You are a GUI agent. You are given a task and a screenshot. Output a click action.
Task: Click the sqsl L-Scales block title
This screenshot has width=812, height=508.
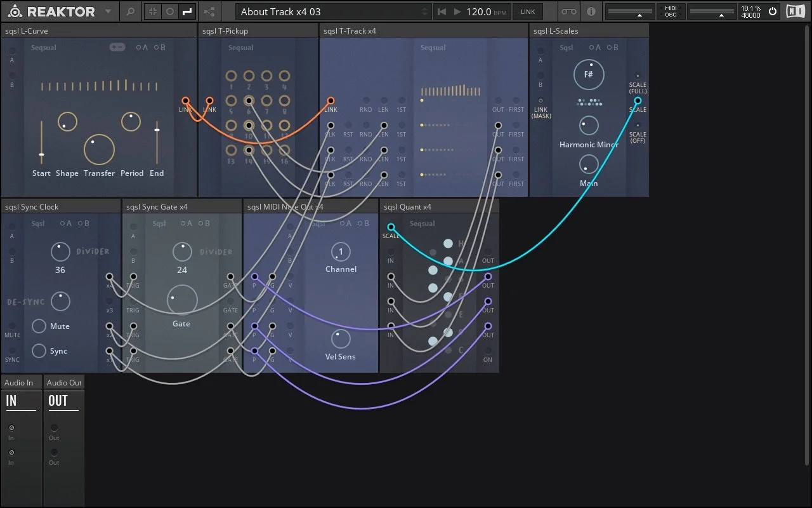(x=556, y=30)
